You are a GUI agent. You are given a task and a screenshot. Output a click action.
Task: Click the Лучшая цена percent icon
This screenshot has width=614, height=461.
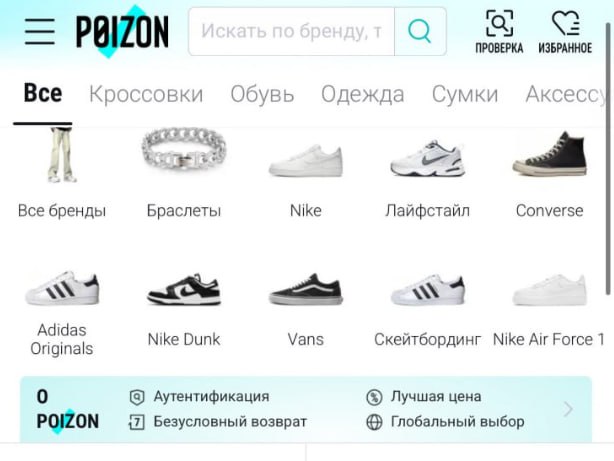click(x=374, y=397)
